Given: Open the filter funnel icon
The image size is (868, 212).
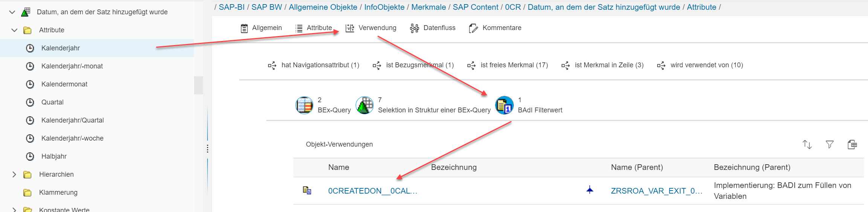Looking at the screenshot, I should (x=830, y=144).
